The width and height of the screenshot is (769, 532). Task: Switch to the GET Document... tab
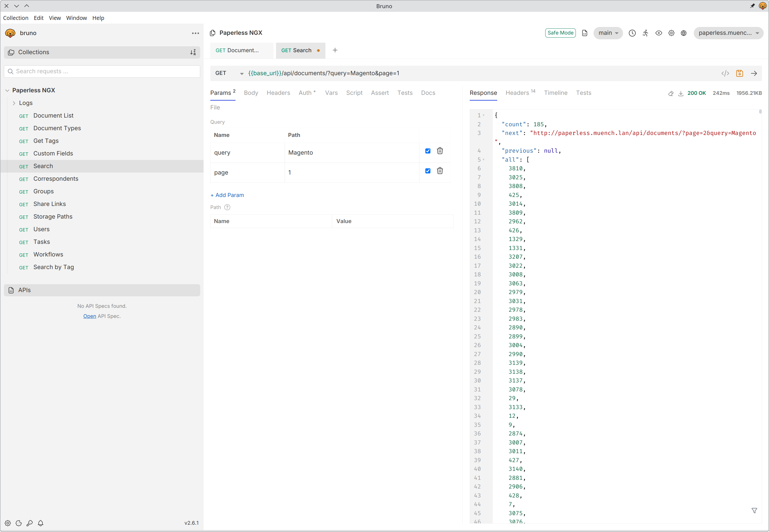[241, 50]
